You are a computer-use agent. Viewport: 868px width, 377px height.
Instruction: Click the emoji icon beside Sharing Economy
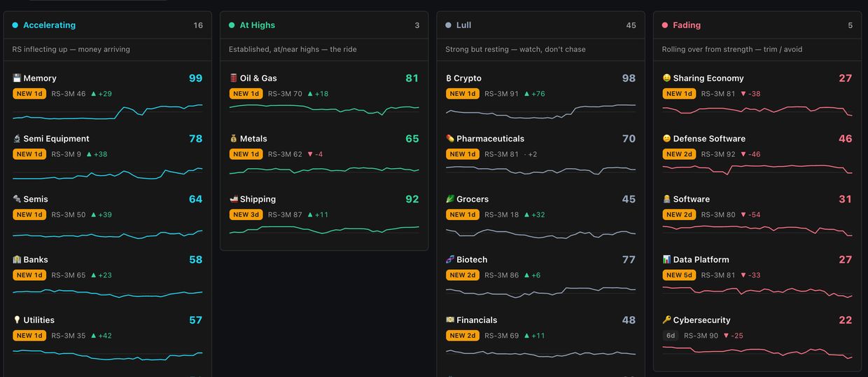tap(666, 78)
